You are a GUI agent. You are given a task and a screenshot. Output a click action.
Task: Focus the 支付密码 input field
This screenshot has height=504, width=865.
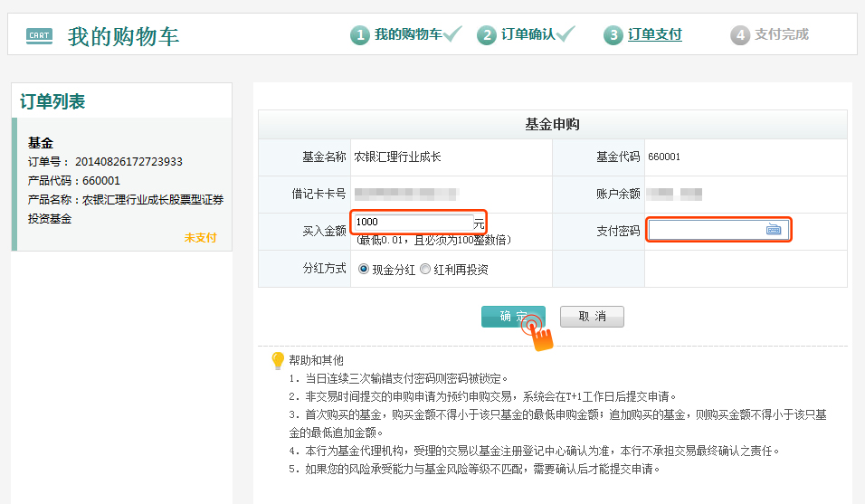click(706, 230)
